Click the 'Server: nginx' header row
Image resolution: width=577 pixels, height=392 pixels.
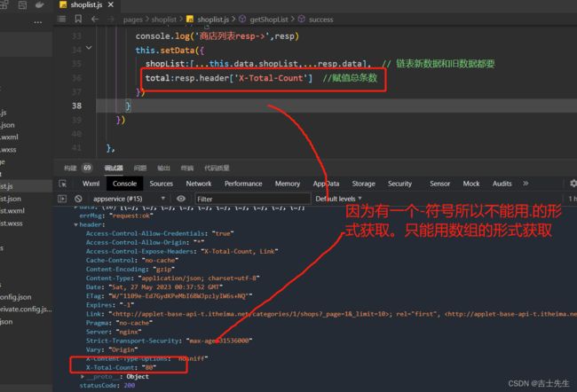(x=114, y=332)
